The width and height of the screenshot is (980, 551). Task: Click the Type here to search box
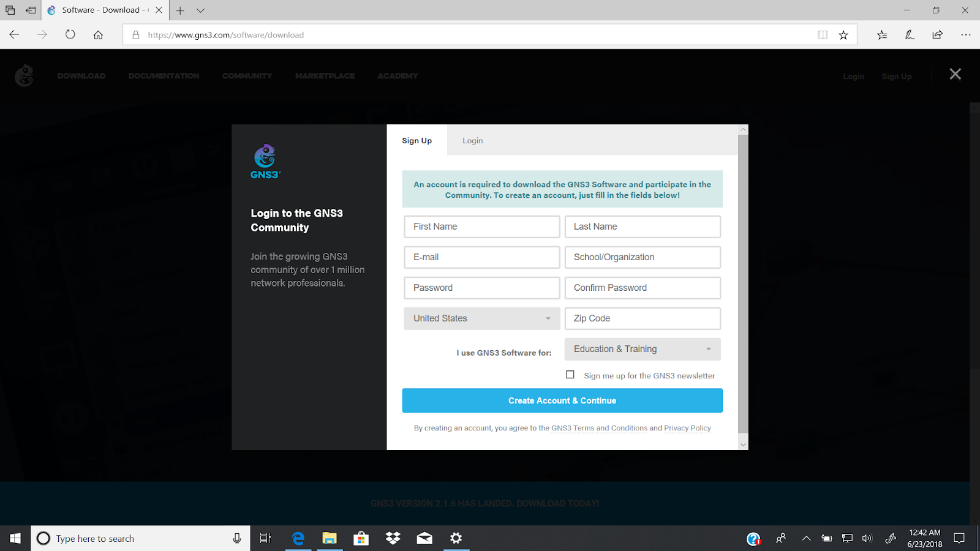point(141,538)
